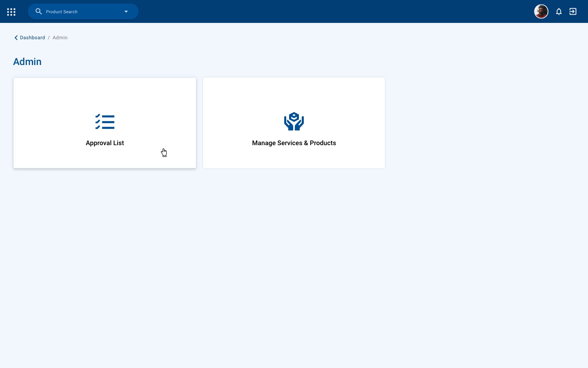Open the Approval List label
This screenshot has width=588, height=368.
[105, 143]
